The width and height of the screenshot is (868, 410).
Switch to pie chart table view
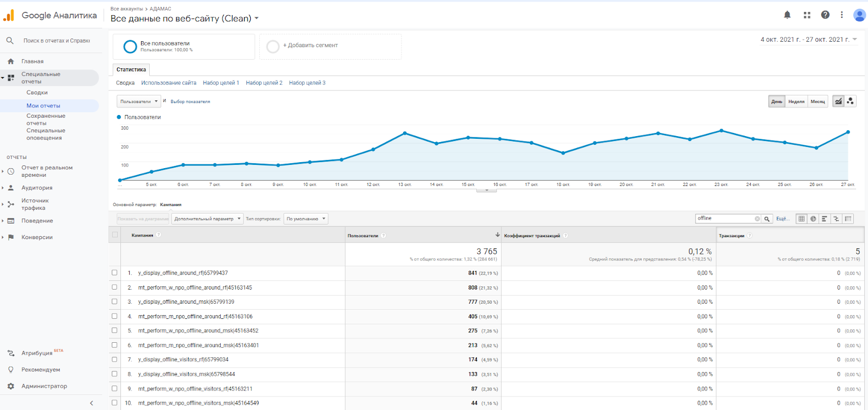(x=813, y=219)
